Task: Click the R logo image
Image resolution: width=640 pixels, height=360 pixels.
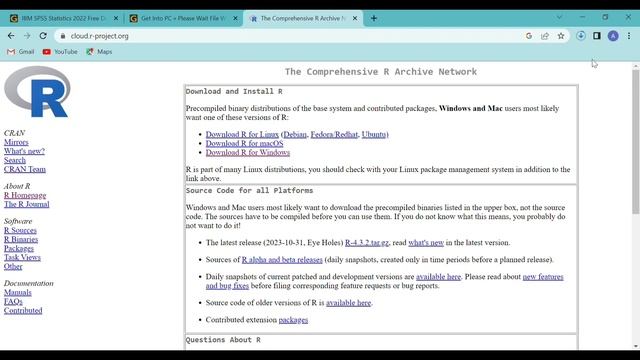Action: [37, 92]
